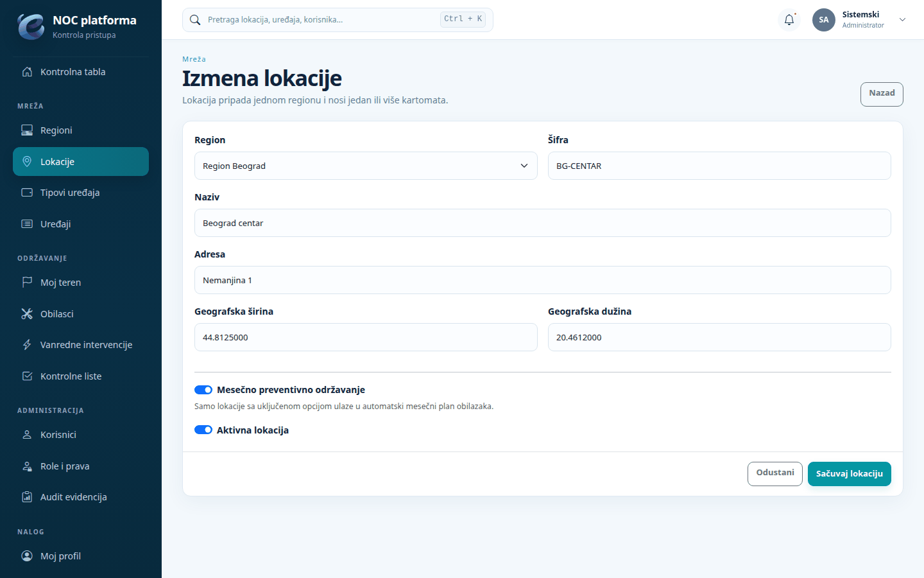Viewport: 924px width, 578px height.
Task: Click the Moj profil avatar icon
Action: click(x=27, y=556)
